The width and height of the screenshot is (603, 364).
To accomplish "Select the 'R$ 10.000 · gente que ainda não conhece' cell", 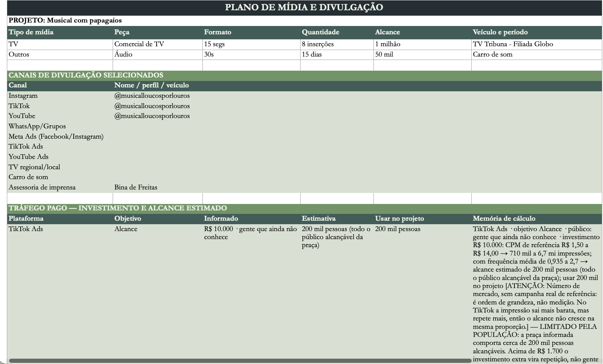I will point(251,233).
